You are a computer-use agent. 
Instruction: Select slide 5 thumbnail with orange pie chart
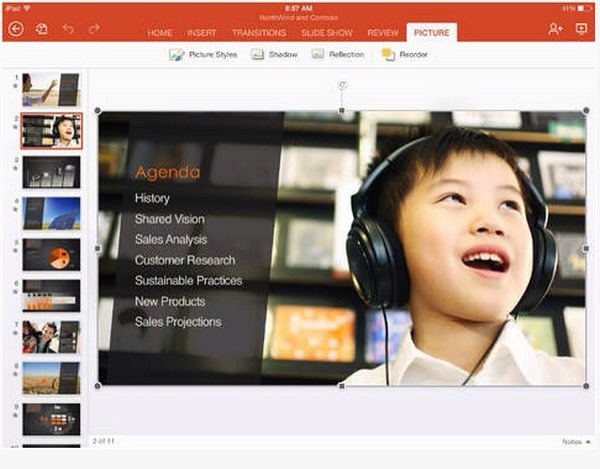pyautogui.click(x=51, y=254)
